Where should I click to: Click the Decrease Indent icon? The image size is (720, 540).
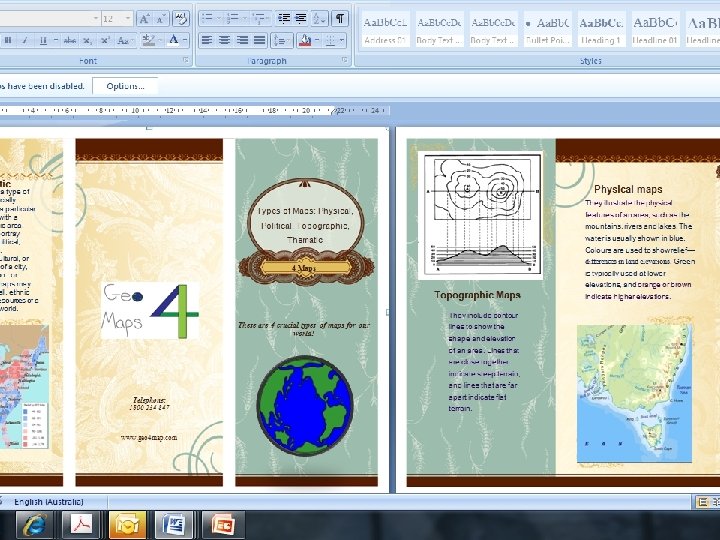(283, 18)
